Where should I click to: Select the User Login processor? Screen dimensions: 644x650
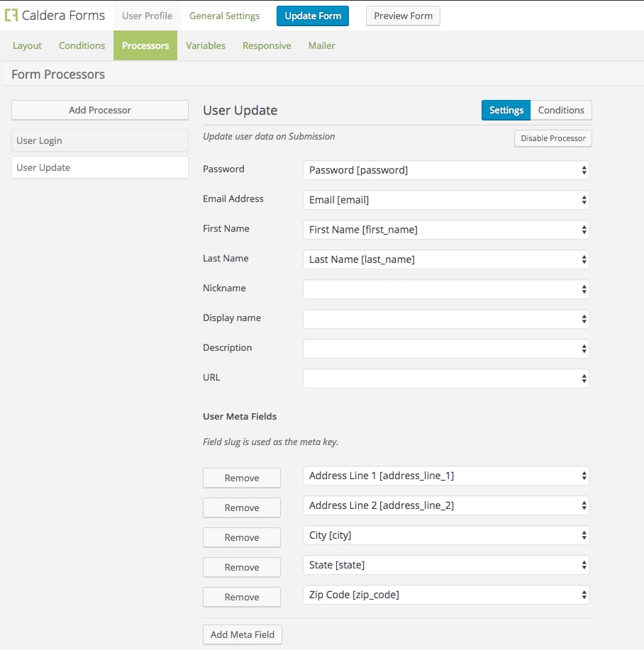click(100, 140)
